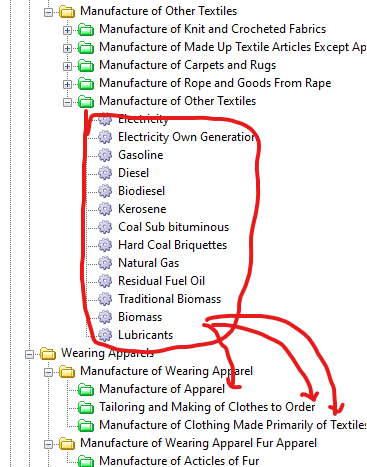Screen dimensions: 367x467
Task: Click yellow folder icon of Wearing Apparels
Action: click(48, 354)
